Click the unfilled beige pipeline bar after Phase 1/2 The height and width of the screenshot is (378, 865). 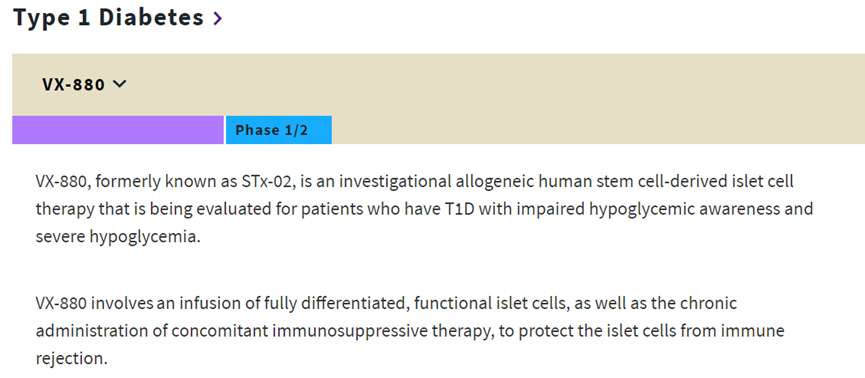(x=598, y=130)
